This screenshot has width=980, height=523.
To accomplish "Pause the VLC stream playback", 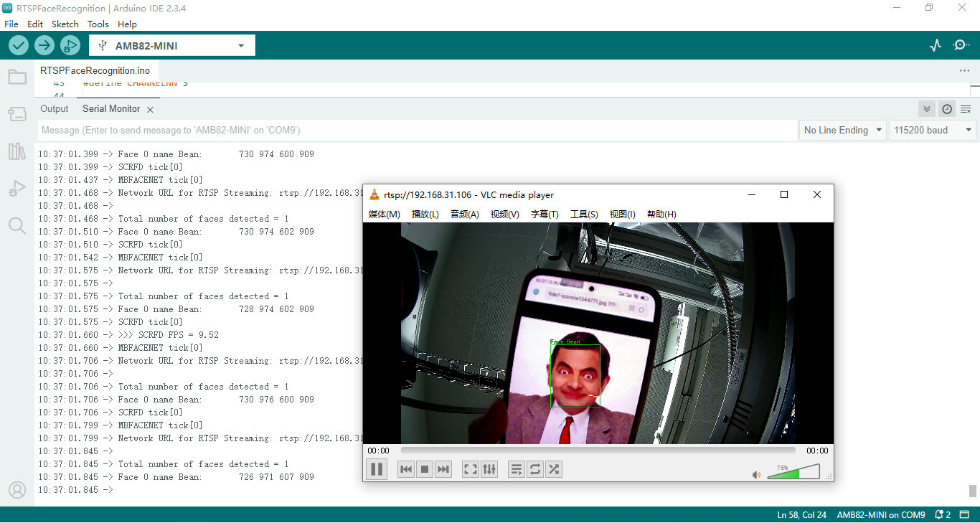I will pos(376,469).
